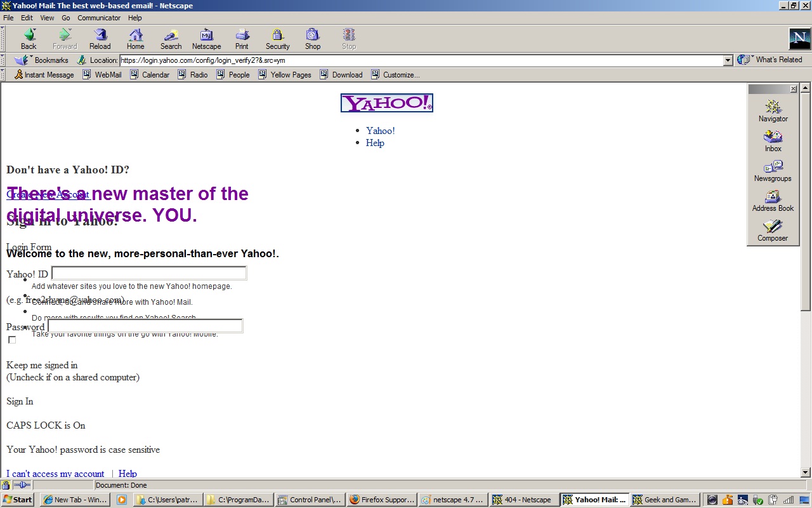The height and width of the screenshot is (508, 812).
Task: Click the Shop toolbar icon
Action: [x=313, y=39]
